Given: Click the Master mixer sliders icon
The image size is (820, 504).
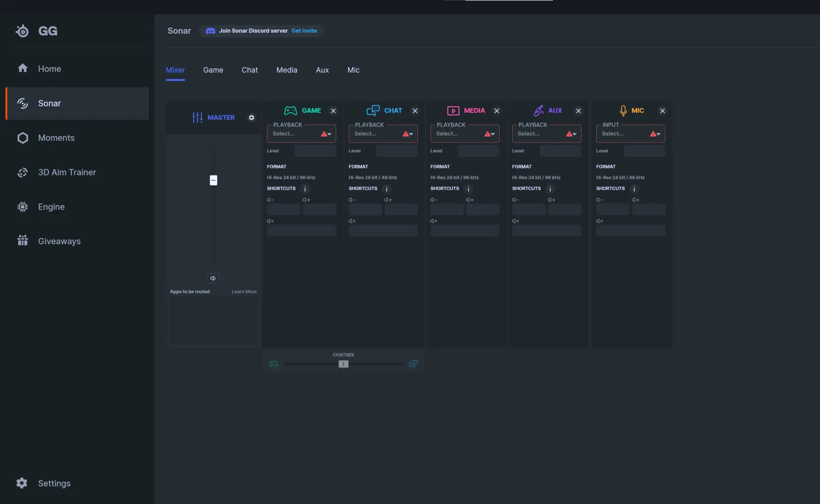Looking at the screenshot, I should 198,118.
